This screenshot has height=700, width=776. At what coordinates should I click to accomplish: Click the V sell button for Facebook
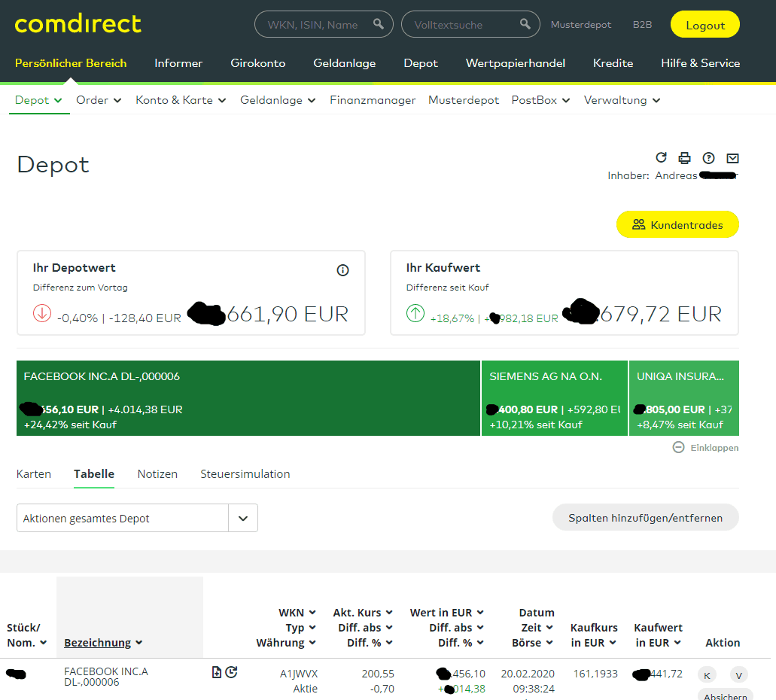[x=738, y=675]
